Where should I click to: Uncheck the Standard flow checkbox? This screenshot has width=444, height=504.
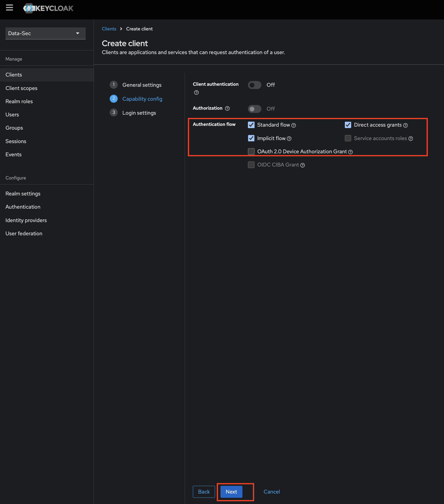click(251, 125)
